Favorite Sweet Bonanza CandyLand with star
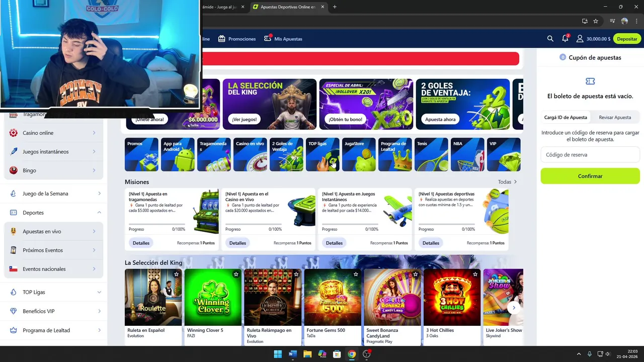The height and width of the screenshot is (362, 644). [x=416, y=274]
